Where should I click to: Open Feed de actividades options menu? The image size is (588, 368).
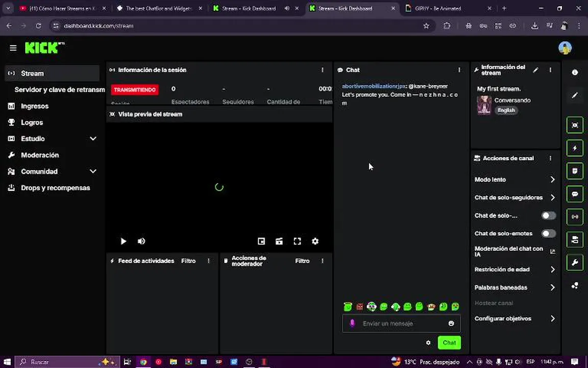[x=208, y=261]
